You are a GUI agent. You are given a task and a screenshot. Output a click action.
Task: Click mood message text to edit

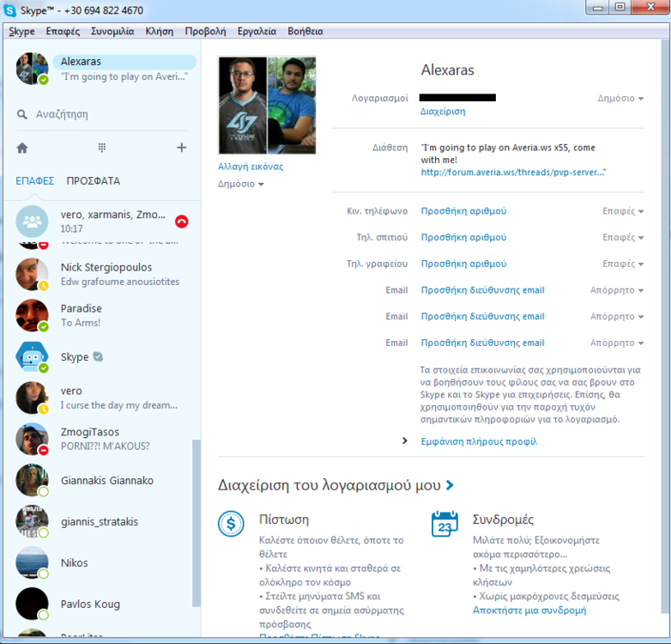click(x=507, y=154)
